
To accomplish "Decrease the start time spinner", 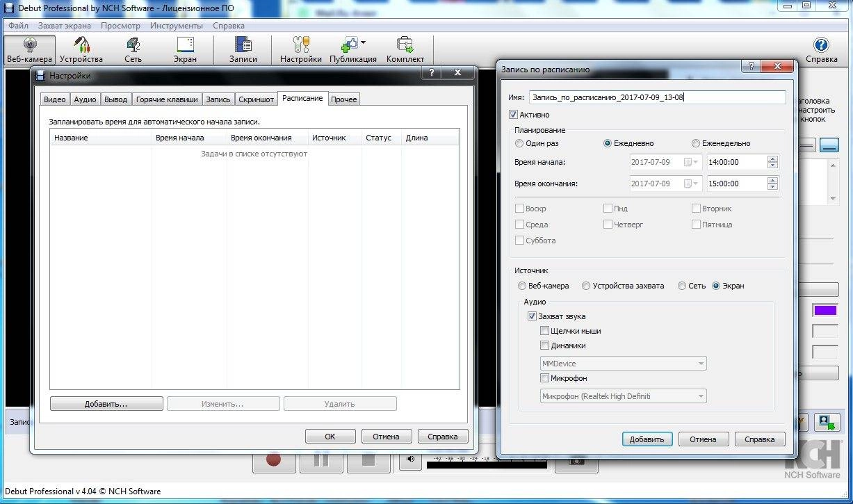I will 772,165.
